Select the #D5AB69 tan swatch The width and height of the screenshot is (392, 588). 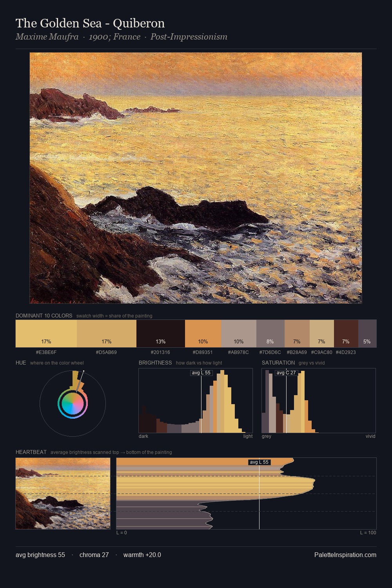pyautogui.click(x=107, y=334)
